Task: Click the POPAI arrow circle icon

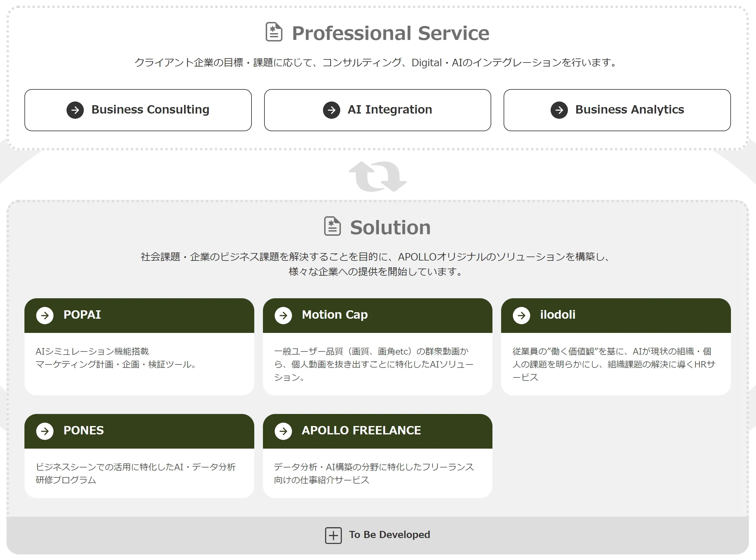Action: (45, 316)
